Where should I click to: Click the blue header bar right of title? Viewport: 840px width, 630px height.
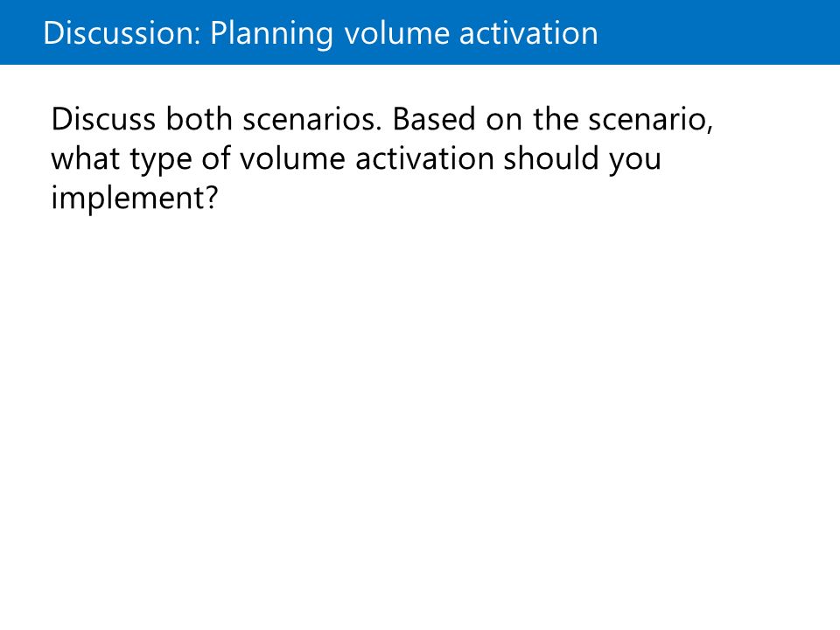[717, 32]
